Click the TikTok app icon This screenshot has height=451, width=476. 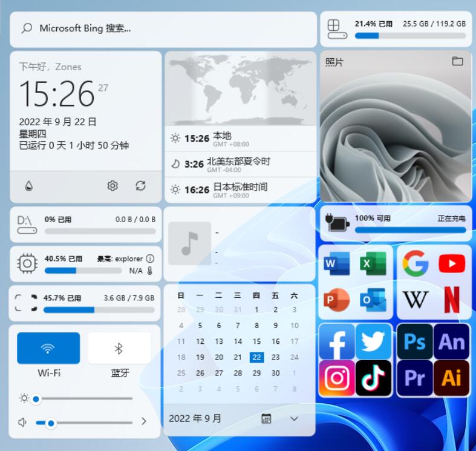373,378
